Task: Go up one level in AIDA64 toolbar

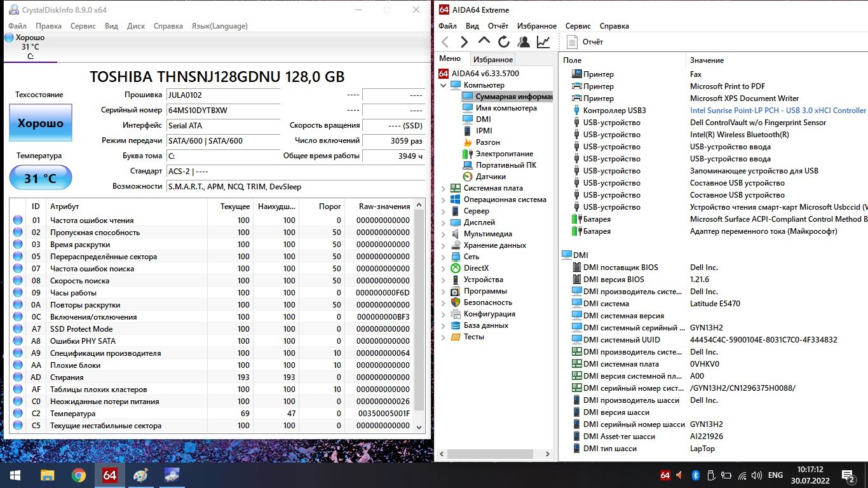Action: (484, 42)
